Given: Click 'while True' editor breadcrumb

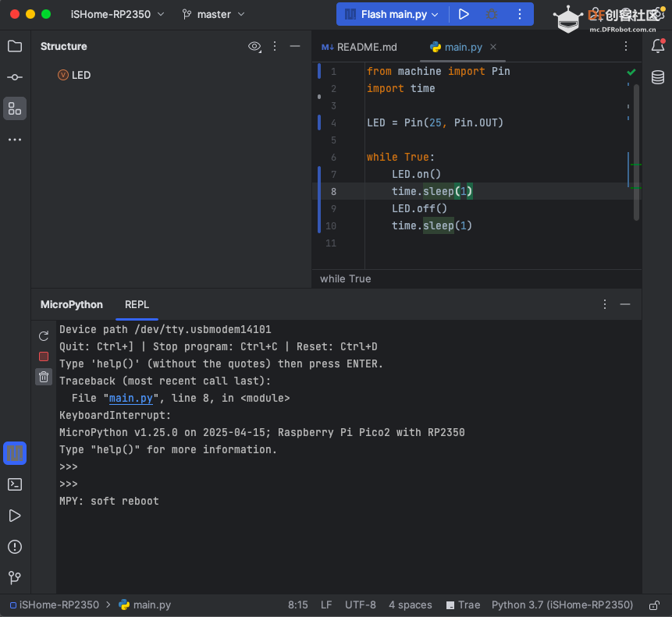Looking at the screenshot, I should tap(346, 278).
